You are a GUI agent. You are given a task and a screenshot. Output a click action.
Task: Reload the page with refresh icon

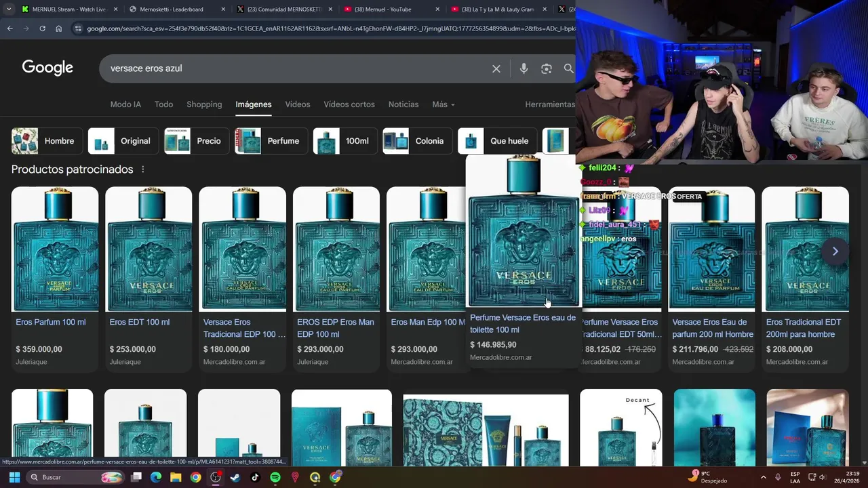tap(42, 28)
